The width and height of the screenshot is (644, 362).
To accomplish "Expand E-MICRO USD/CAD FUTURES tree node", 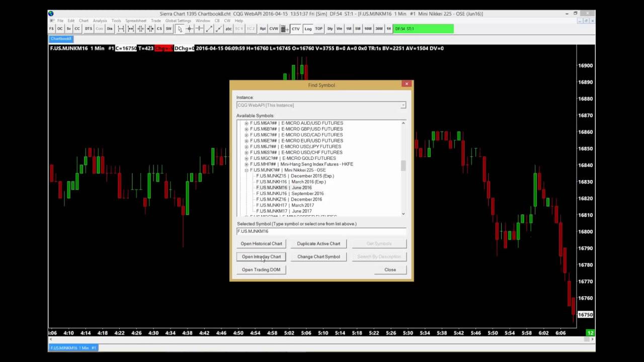I will (247, 135).
